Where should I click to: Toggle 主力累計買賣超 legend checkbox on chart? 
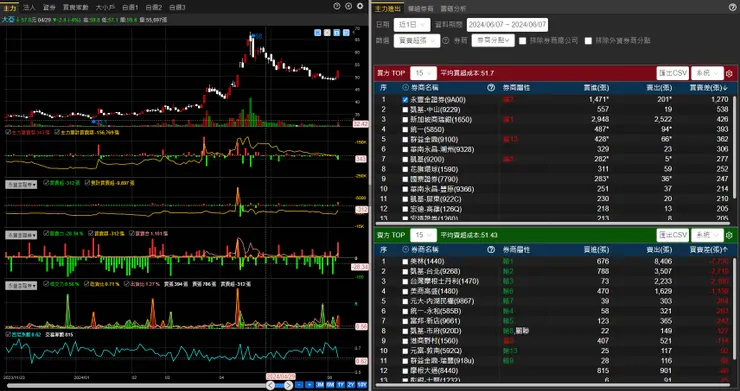pyautogui.click(x=57, y=133)
